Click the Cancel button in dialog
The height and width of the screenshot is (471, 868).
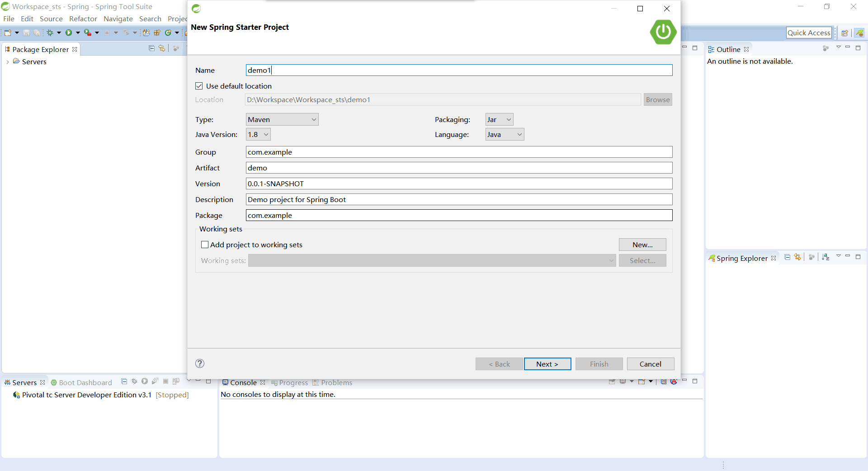coord(651,364)
